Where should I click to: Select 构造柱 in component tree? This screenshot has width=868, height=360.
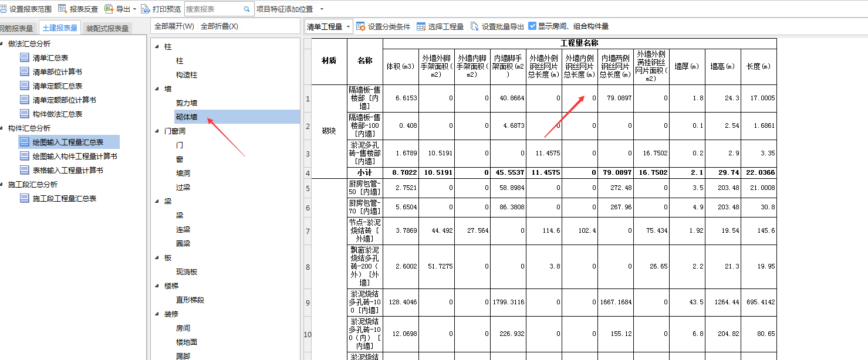tap(187, 75)
